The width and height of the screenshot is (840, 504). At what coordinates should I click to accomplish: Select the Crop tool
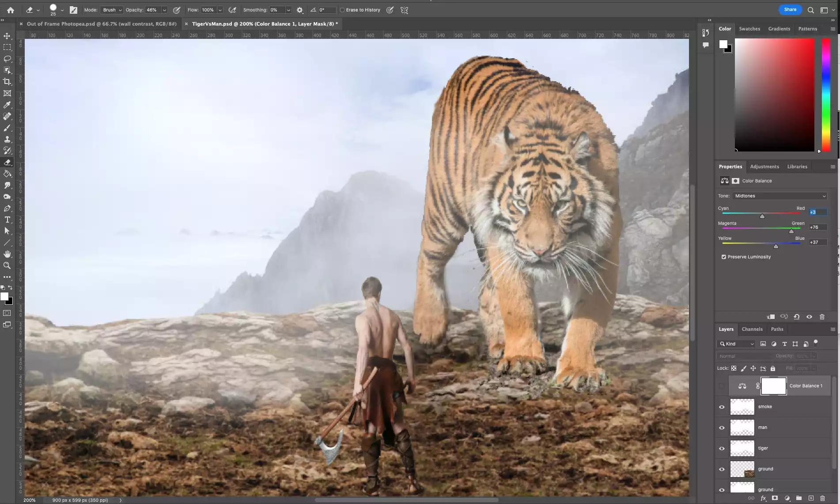click(7, 82)
